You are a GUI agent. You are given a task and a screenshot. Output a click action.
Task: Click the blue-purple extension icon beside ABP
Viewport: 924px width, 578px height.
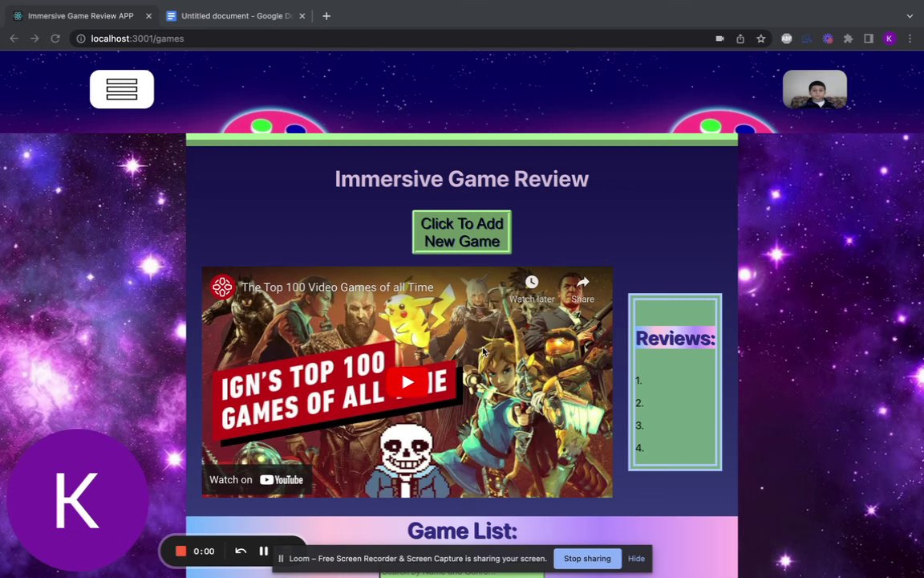tap(808, 39)
